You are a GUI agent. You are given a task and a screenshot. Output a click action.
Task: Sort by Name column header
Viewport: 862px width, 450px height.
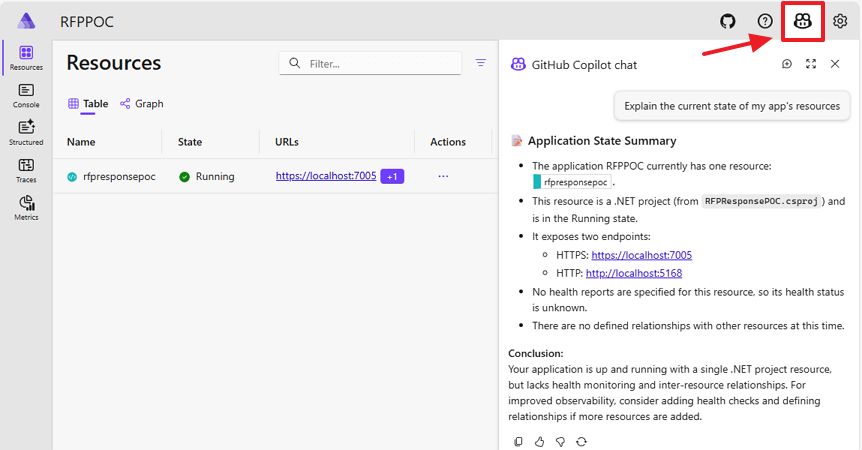coord(81,142)
